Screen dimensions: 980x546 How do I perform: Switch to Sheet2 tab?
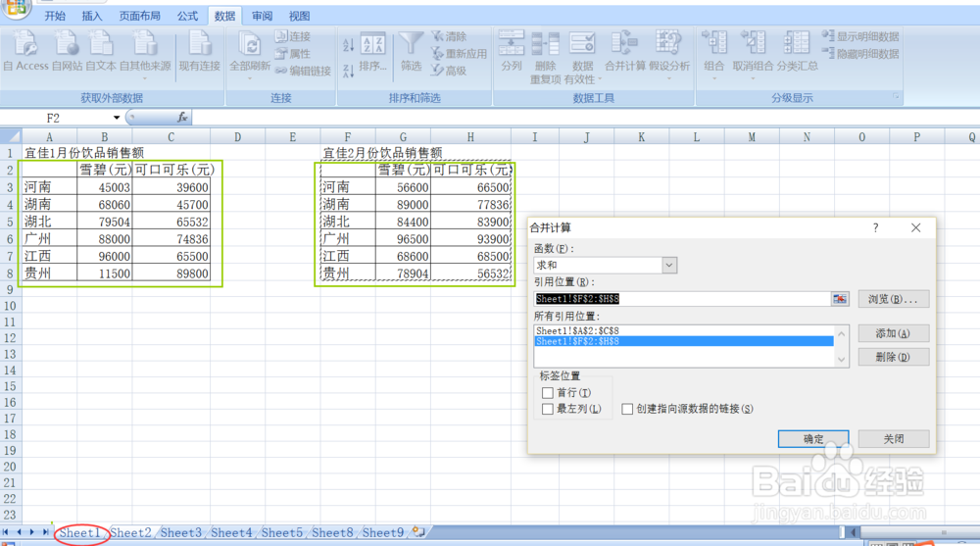click(130, 533)
